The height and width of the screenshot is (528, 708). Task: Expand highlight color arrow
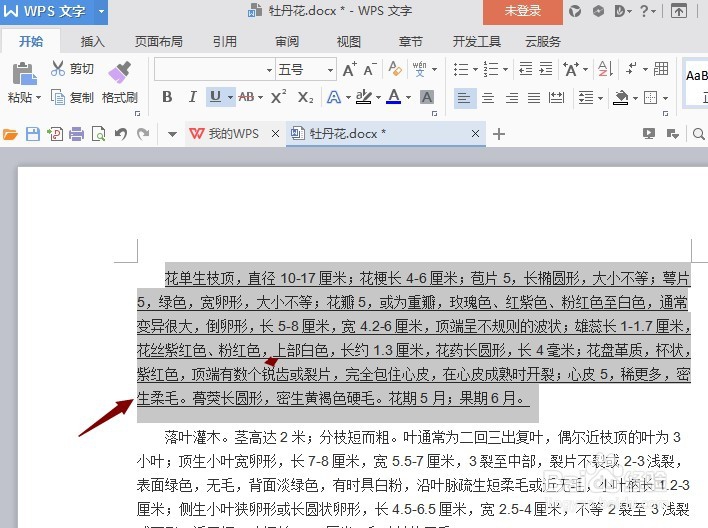[378, 97]
